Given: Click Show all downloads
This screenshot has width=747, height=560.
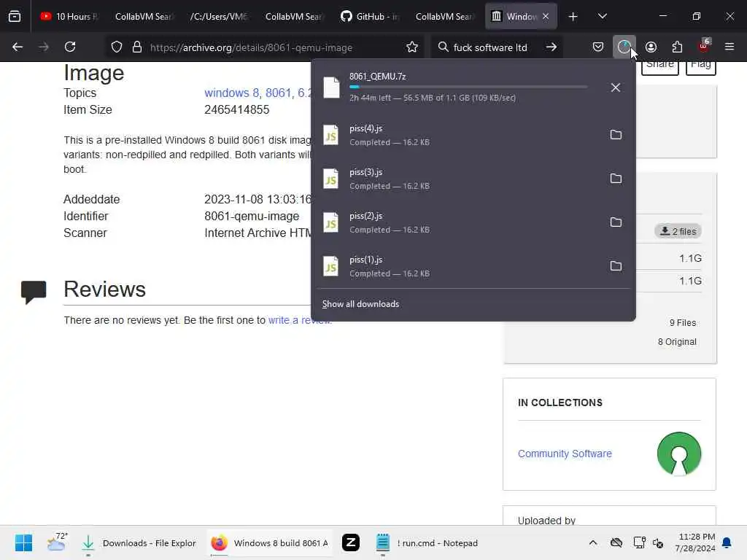Looking at the screenshot, I should [x=360, y=304].
